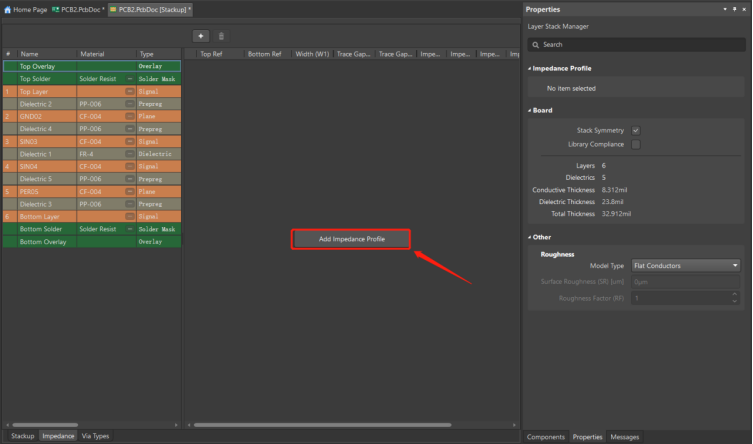
Task: Click the Home Page tab icon
Action: pos(7,9)
